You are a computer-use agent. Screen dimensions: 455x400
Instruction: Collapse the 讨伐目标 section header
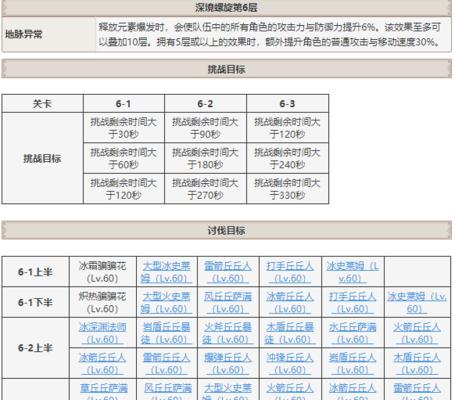click(227, 230)
